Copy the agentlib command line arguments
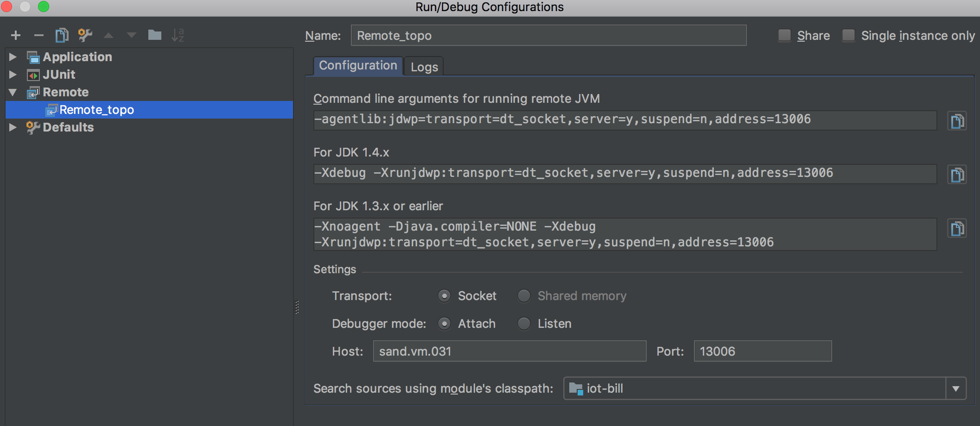980x426 pixels. pos(957,121)
